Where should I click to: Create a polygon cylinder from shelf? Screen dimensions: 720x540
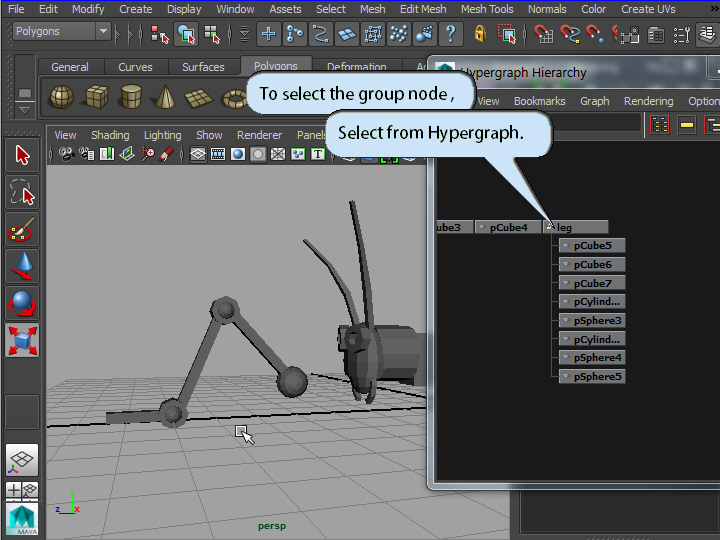pos(131,97)
